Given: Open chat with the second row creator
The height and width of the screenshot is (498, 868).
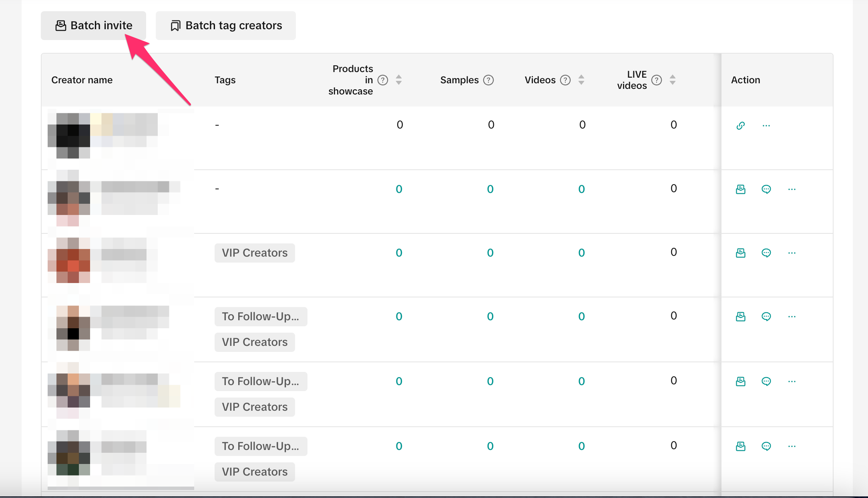Looking at the screenshot, I should (766, 189).
